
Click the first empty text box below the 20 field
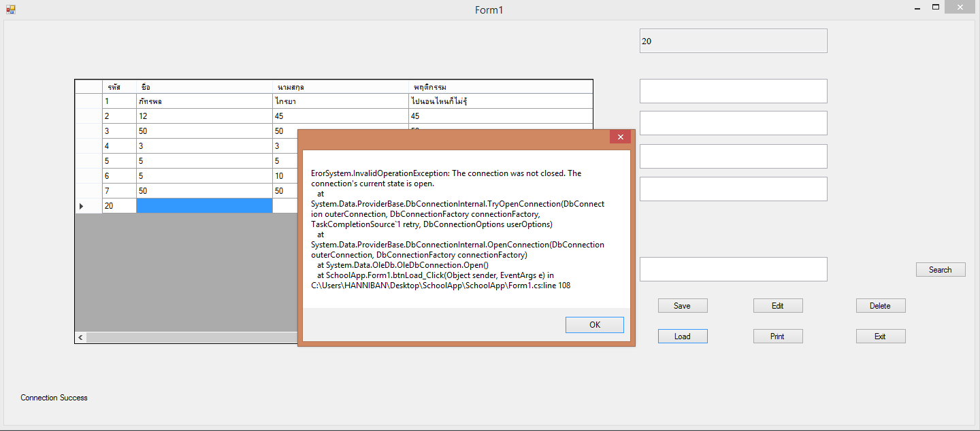733,91
